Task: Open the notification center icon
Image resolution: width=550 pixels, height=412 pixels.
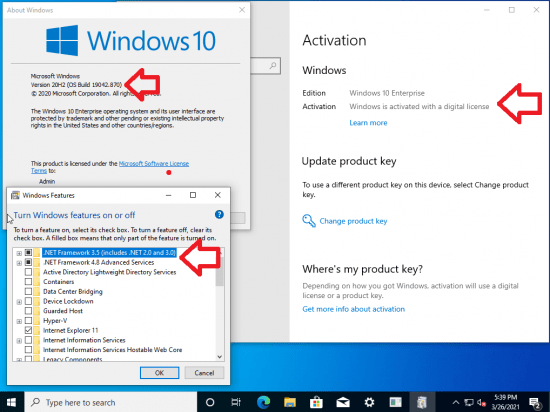Action: 535,403
